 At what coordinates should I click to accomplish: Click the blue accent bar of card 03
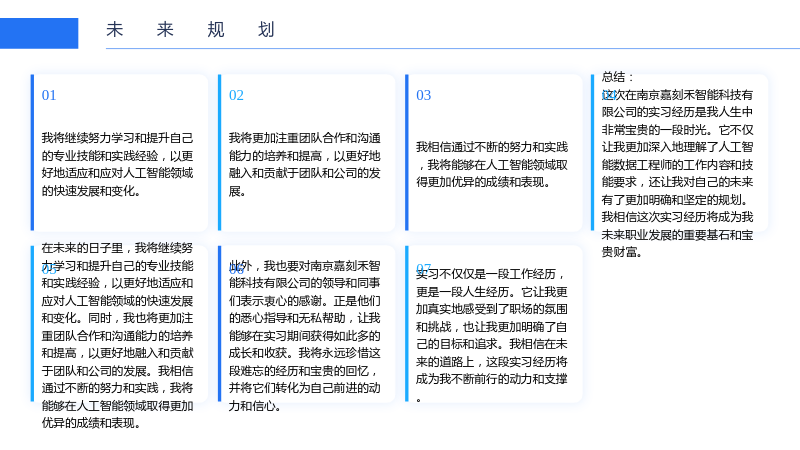pyautogui.click(x=407, y=153)
